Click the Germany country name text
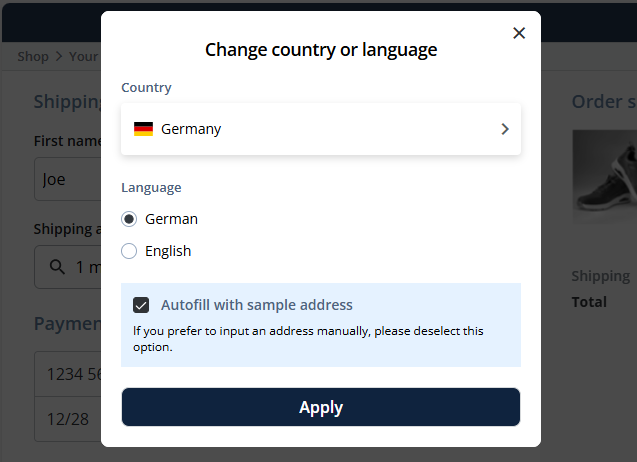Viewport: 637px width, 462px height. tap(191, 129)
